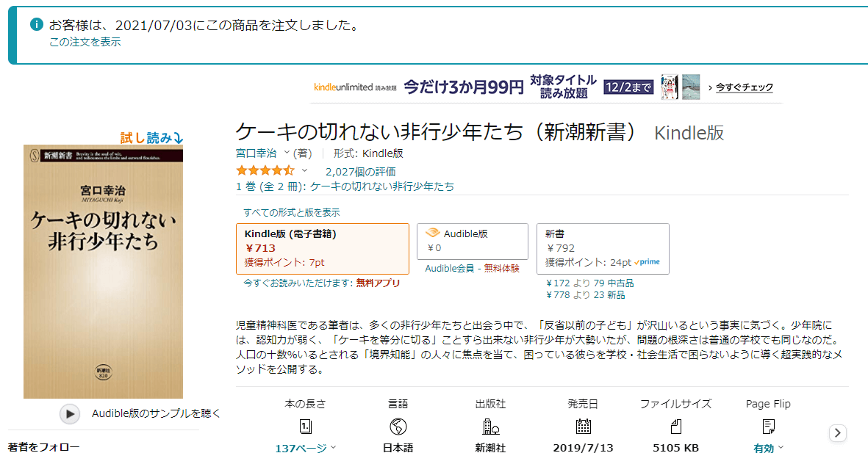Expand the author dropdown next to 宮口幸治
Screen dimensions: 868x453
point(287,153)
